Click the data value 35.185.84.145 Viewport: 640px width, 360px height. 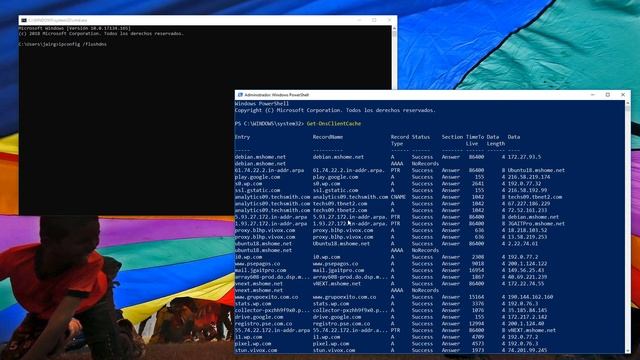pos(527,310)
